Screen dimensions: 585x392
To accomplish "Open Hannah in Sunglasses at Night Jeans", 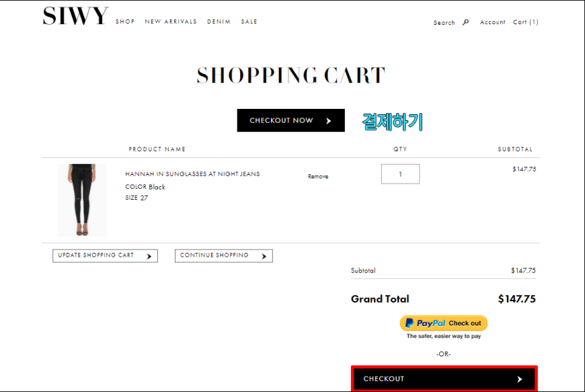I will (192, 174).
